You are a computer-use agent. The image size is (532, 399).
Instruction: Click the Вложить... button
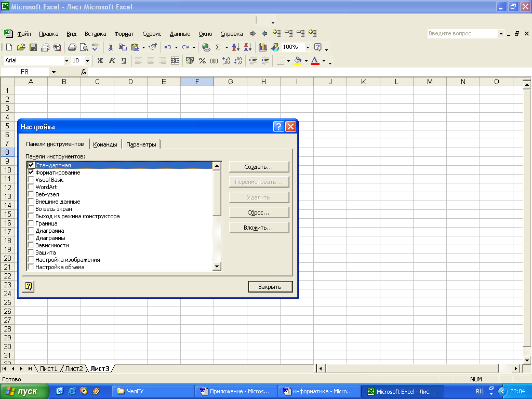pyautogui.click(x=259, y=228)
